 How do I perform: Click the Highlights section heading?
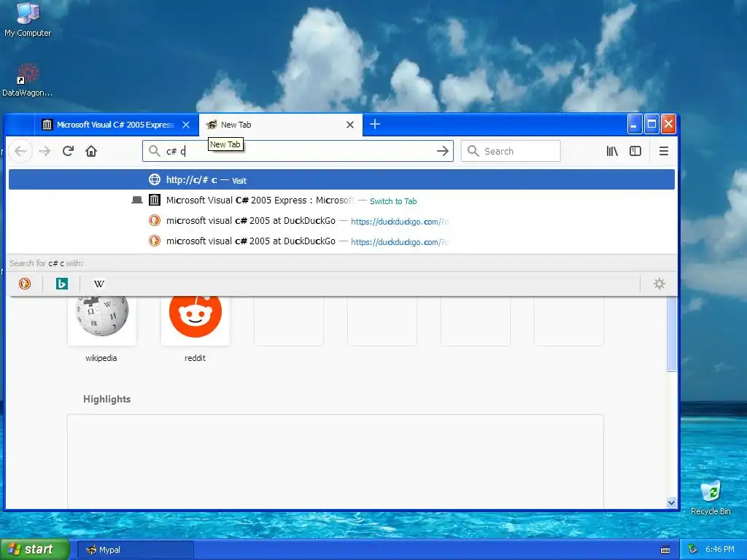click(x=107, y=399)
